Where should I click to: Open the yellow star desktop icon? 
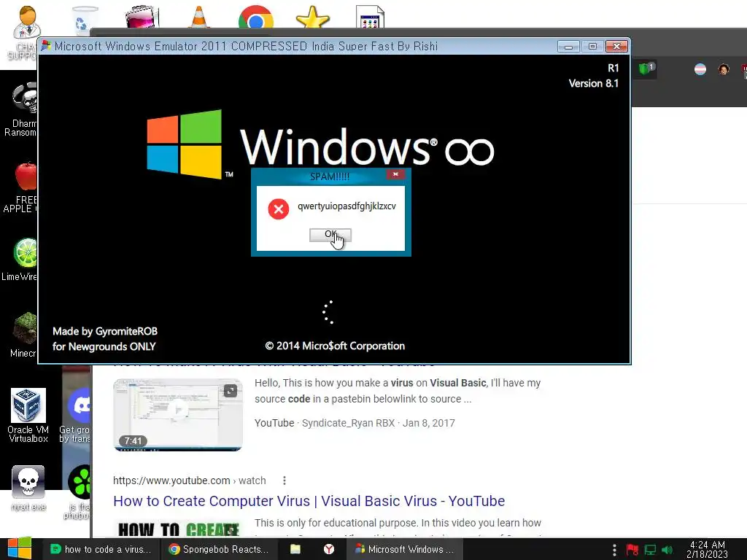pyautogui.click(x=312, y=17)
